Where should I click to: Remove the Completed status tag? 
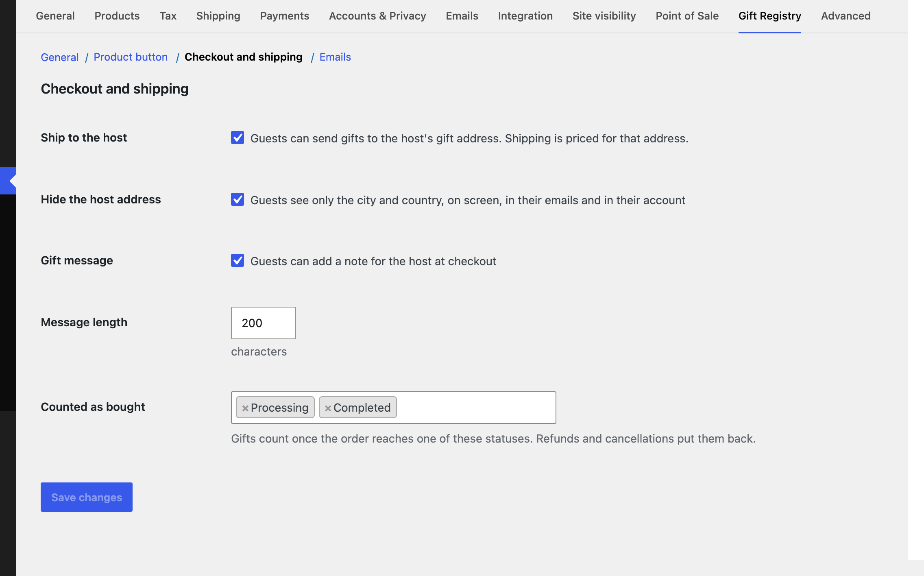[x=328, y=408]
